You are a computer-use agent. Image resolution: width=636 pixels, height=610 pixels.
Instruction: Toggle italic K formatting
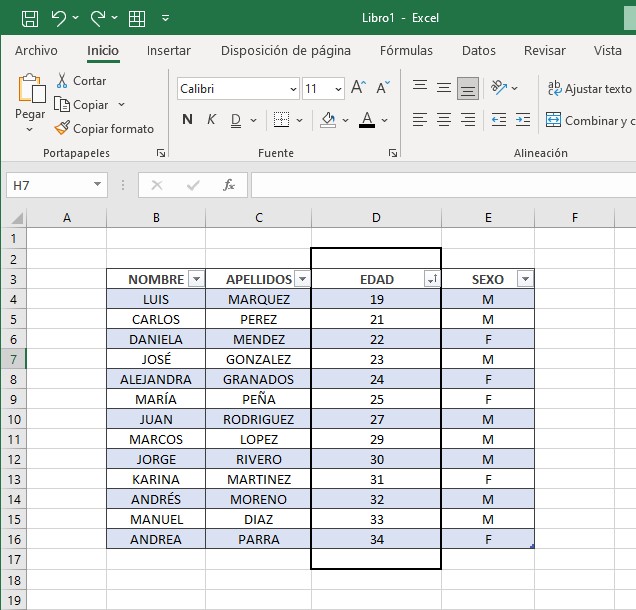(211, 120)
